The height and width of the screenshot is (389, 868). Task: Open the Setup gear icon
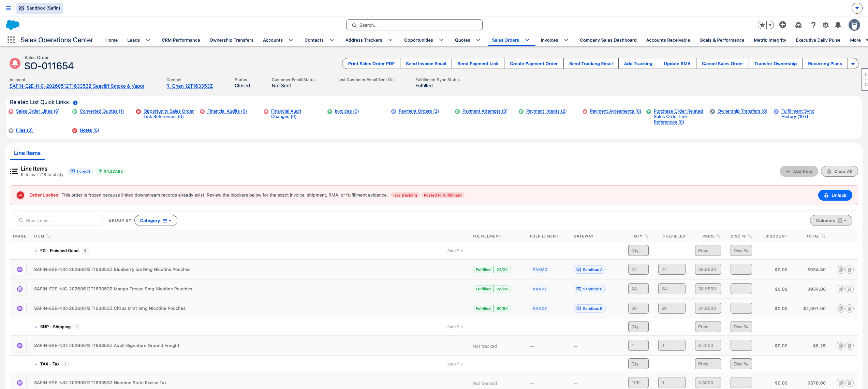click(x=826, y=25)
